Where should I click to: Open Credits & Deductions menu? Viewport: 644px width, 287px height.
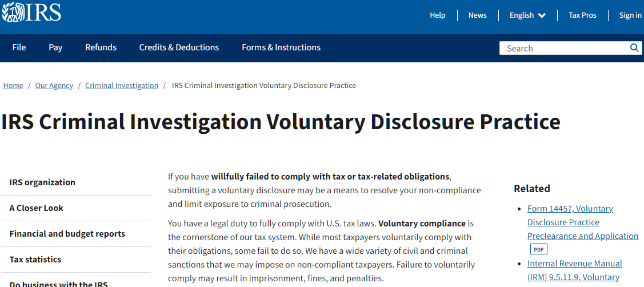click(x=179, y=47)
